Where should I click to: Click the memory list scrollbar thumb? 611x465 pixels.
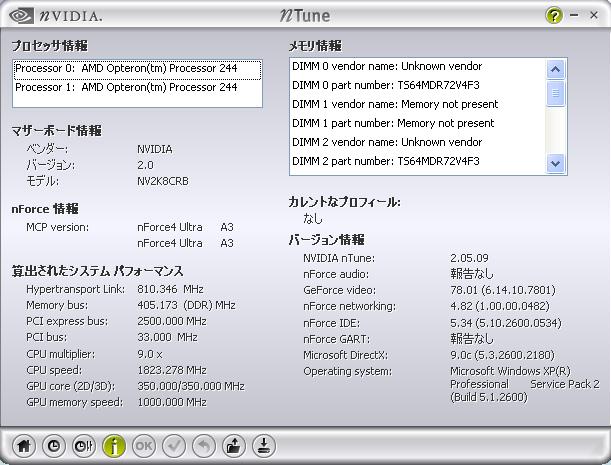555,93
